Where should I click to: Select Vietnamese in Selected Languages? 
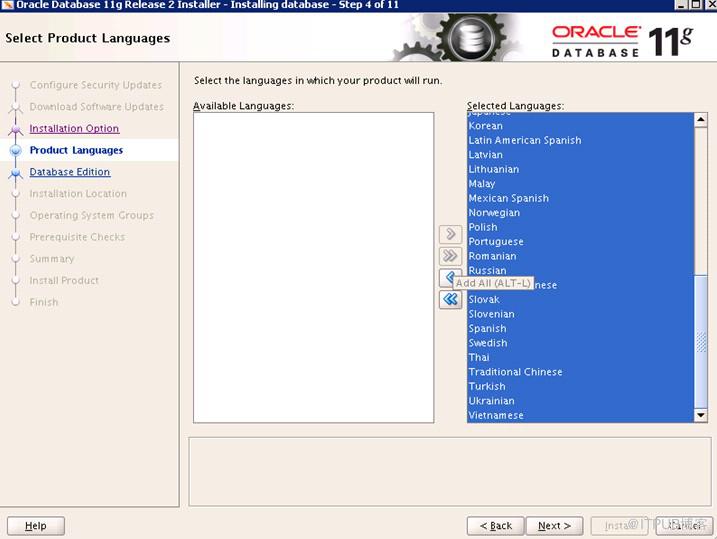click(x=581, y=415)
